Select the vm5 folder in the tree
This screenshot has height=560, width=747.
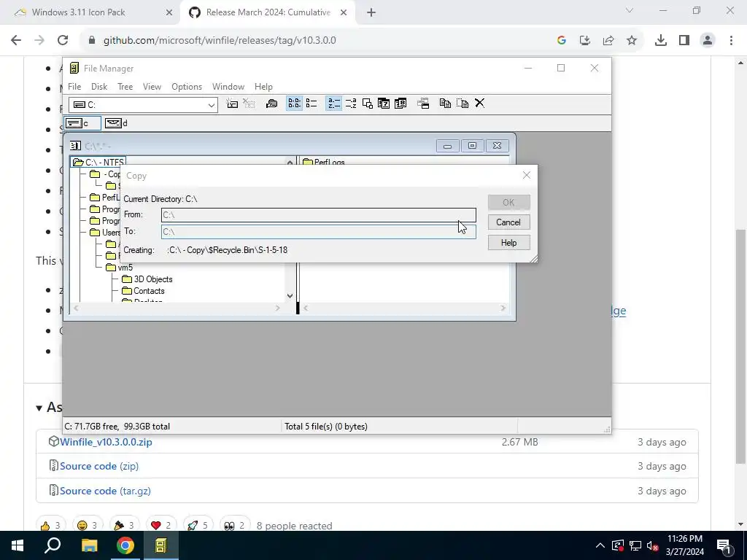coord(120,268)
